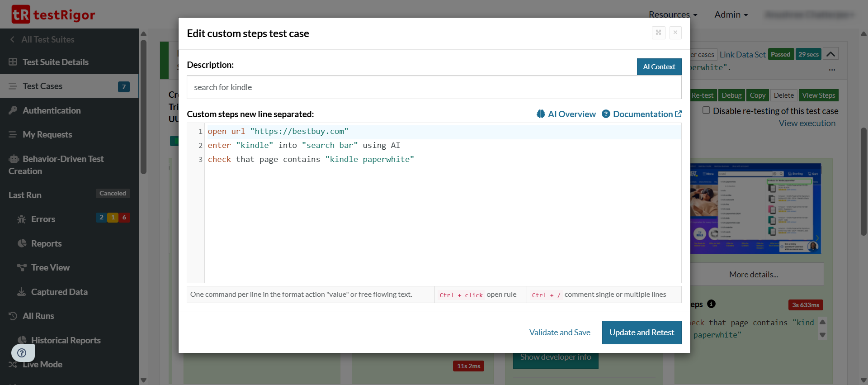Expand the Resources dropdown menu
Viewport: 868px width, 385px height.
(x=673, y=14)
